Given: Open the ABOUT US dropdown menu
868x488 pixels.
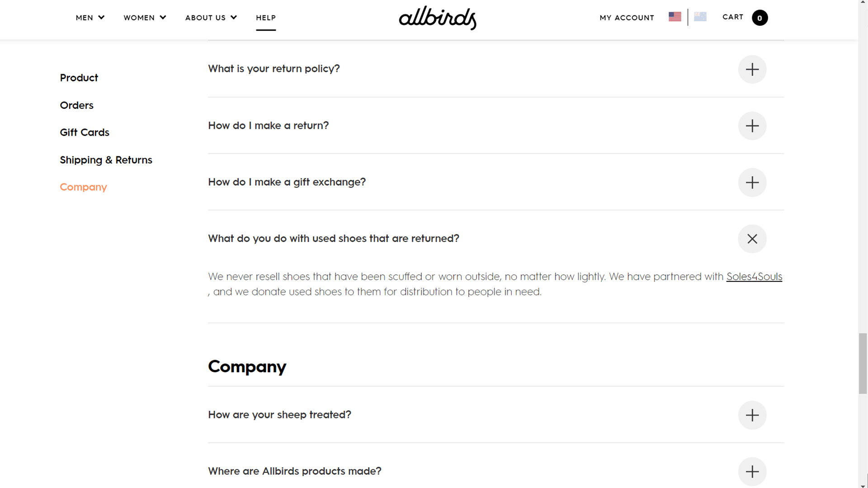Looking at the screenshot, I should point(210,18).
